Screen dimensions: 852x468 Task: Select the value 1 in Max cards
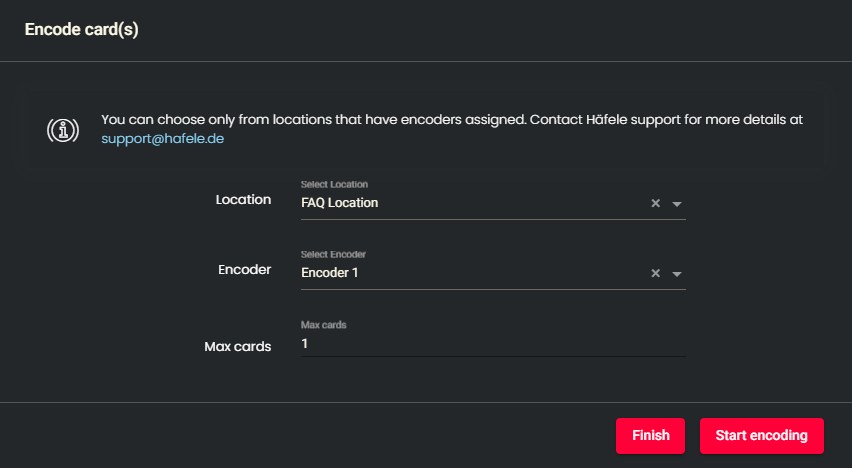click(305, 343)
